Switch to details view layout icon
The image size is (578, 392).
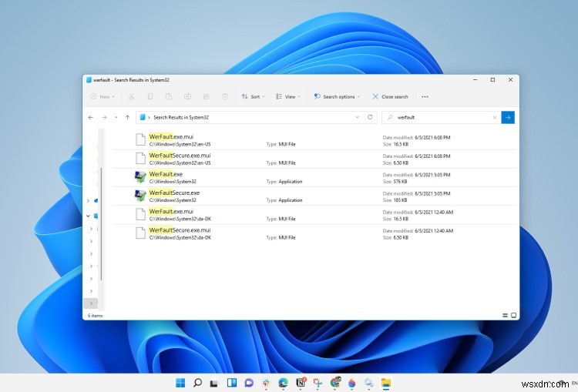point(505,316)
